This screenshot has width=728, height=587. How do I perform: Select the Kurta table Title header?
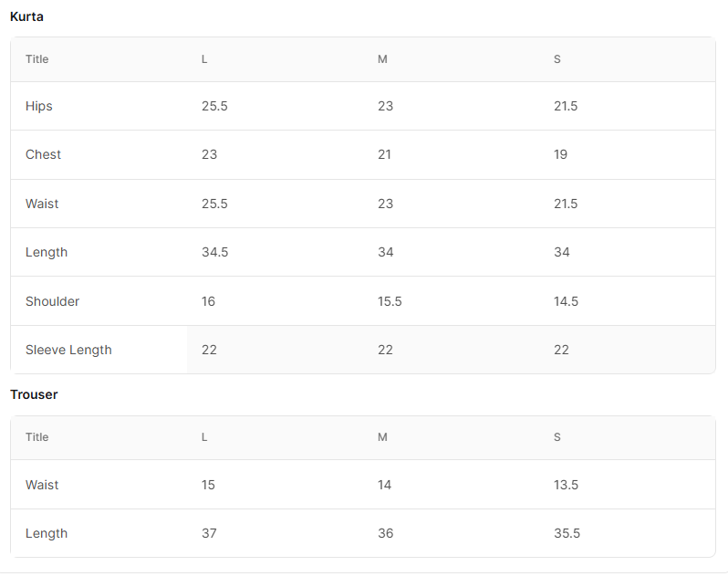coord(37,59)
